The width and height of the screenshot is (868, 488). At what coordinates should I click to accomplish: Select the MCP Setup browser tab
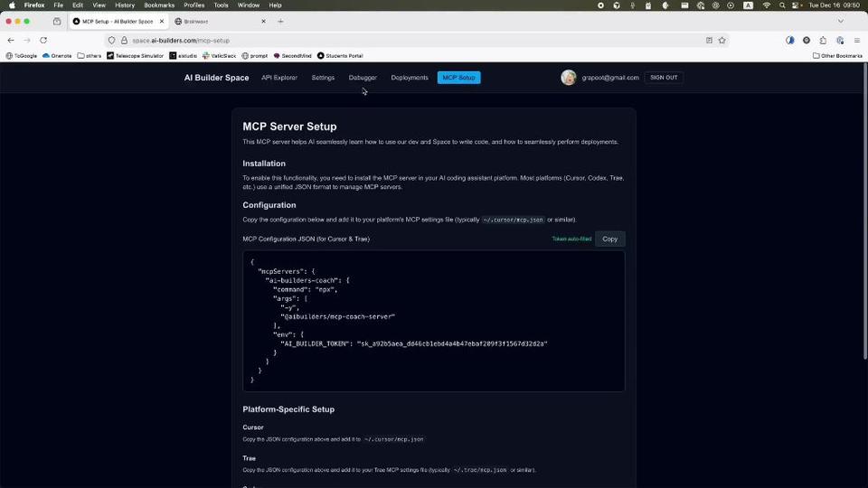[118, 22]
